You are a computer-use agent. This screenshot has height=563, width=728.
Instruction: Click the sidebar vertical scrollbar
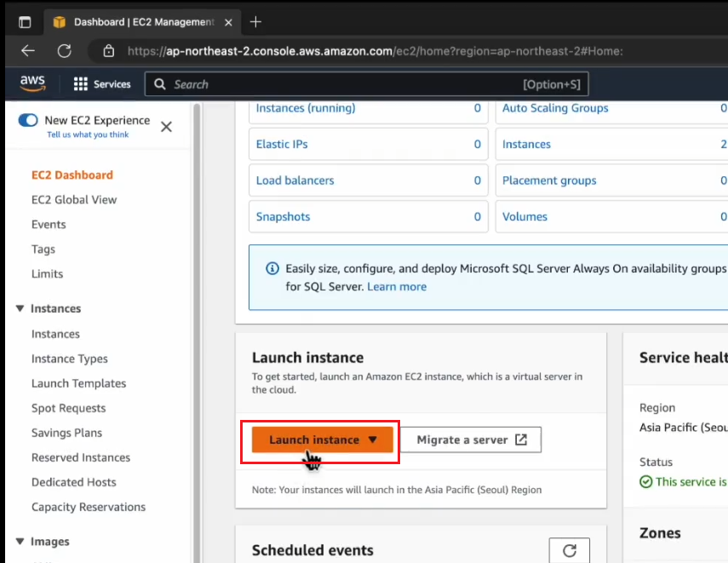point(197,332)
